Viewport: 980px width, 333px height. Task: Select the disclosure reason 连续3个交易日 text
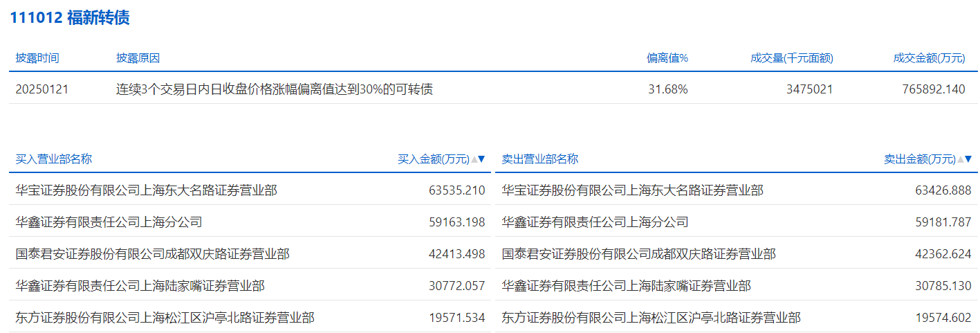click(x=275, y=89)
